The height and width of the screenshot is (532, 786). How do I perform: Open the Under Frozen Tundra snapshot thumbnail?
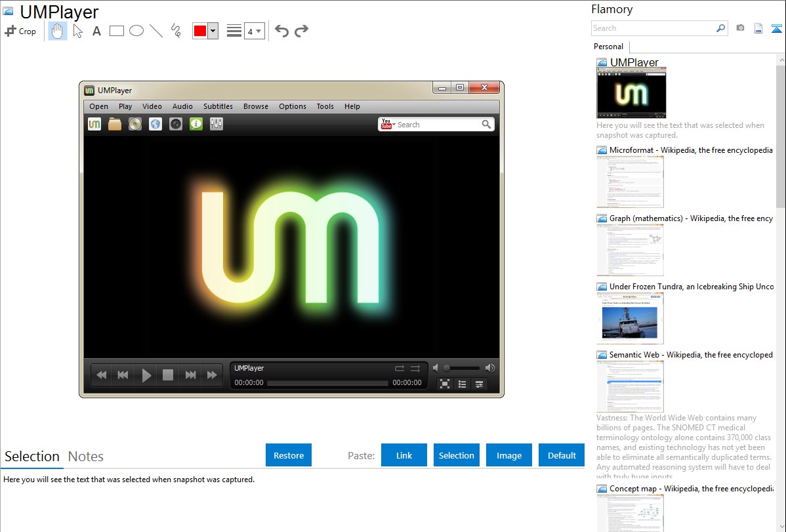click(630, 318)
